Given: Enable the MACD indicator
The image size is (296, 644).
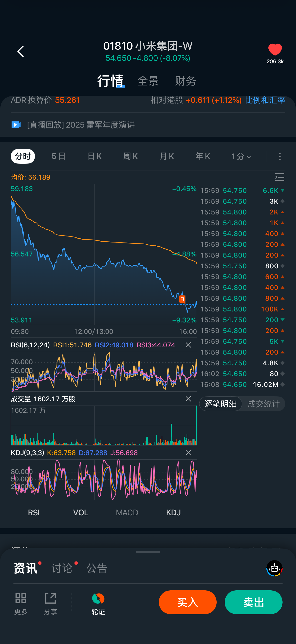Looking at the screenshot, I should pos(127,512).
